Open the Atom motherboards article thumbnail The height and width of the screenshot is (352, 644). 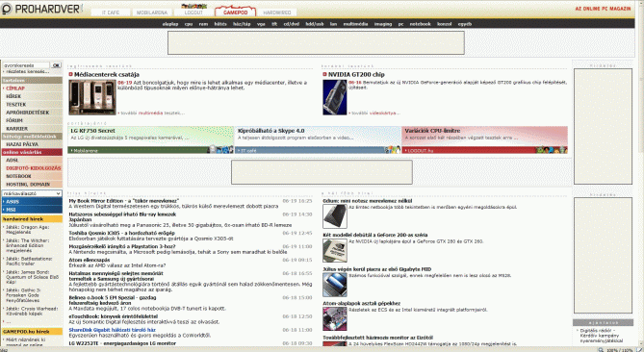[335, 318]
